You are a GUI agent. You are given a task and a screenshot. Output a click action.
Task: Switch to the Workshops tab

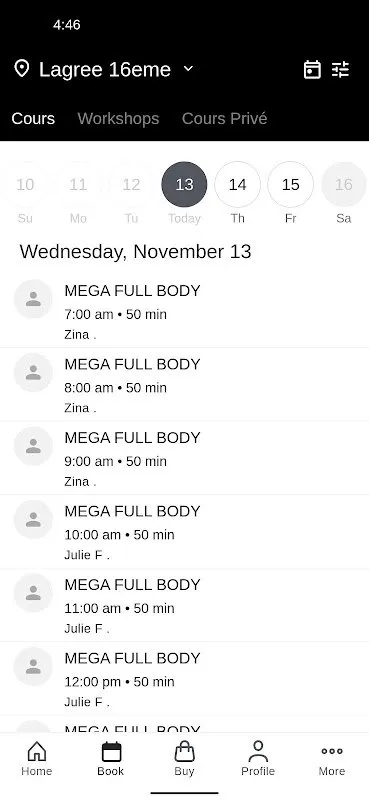click(x=118, y=118)
